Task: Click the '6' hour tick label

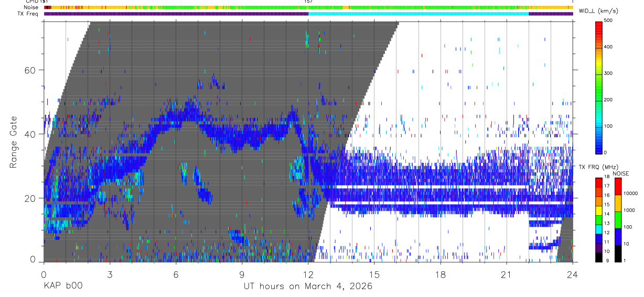Action: [x=176, y=274]
